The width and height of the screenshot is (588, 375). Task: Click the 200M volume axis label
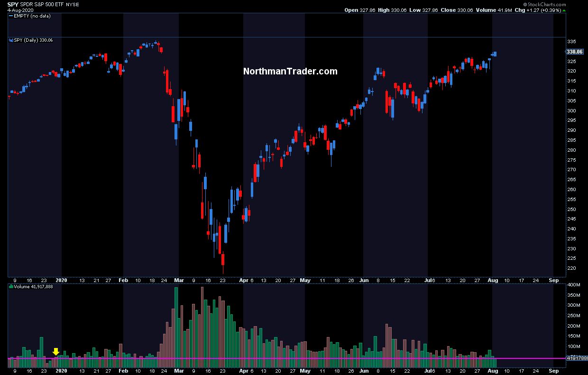click(573, 326)
